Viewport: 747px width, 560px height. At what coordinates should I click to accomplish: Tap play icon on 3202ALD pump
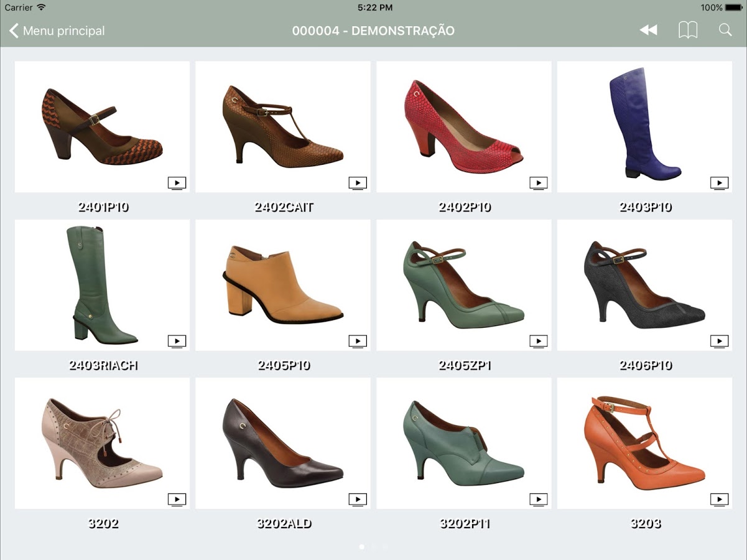pyautogui.click(x=358, y=499)
